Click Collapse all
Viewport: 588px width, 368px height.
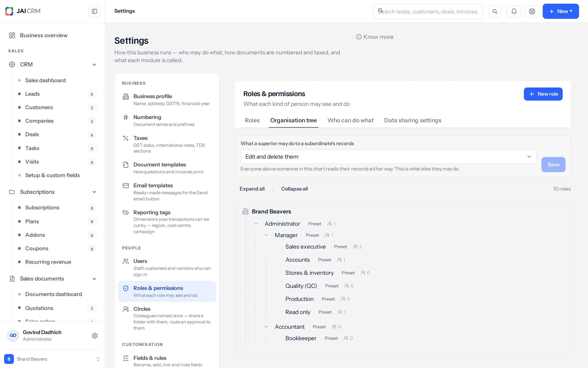[x=294, y=189]
